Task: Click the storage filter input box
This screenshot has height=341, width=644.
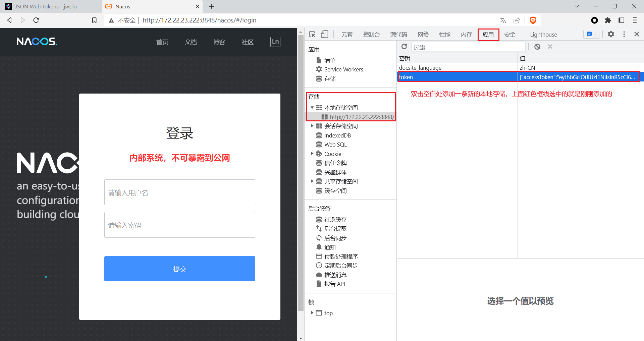Action: pyautogui.click(x=468, y=47)
